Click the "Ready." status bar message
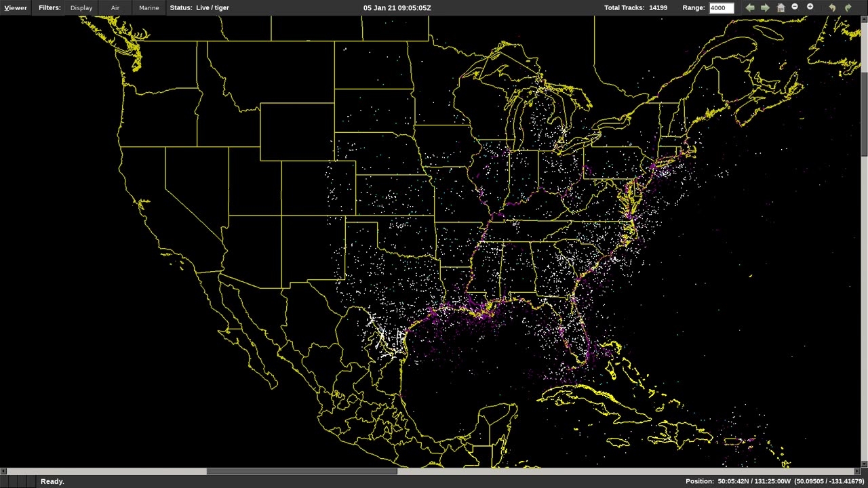This screenshot has height=488, width=868. click(x=52, y=481)
